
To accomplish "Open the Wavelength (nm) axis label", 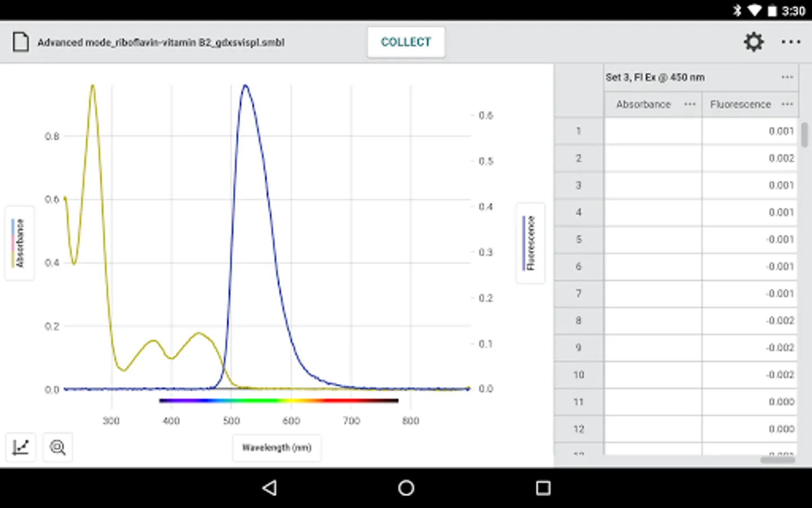I will tap(277, 448).
